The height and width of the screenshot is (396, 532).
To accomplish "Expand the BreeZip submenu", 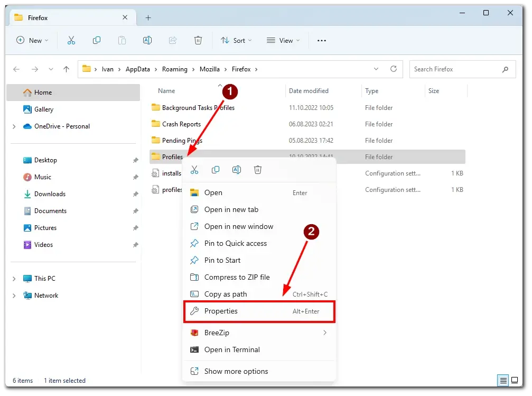I will coord(325,333).
